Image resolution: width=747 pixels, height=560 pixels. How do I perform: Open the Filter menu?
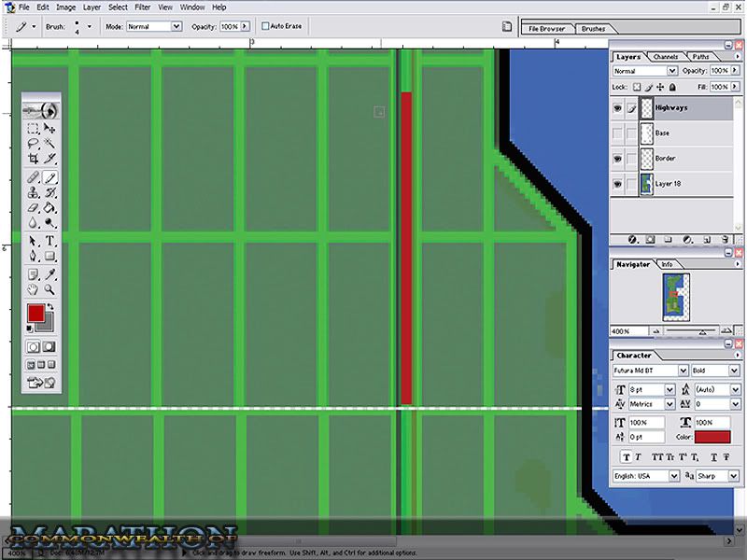point(142,7)
